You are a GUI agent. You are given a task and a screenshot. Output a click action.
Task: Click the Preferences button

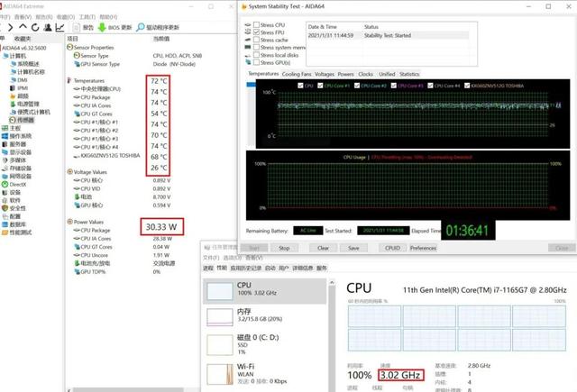[423, 247]
